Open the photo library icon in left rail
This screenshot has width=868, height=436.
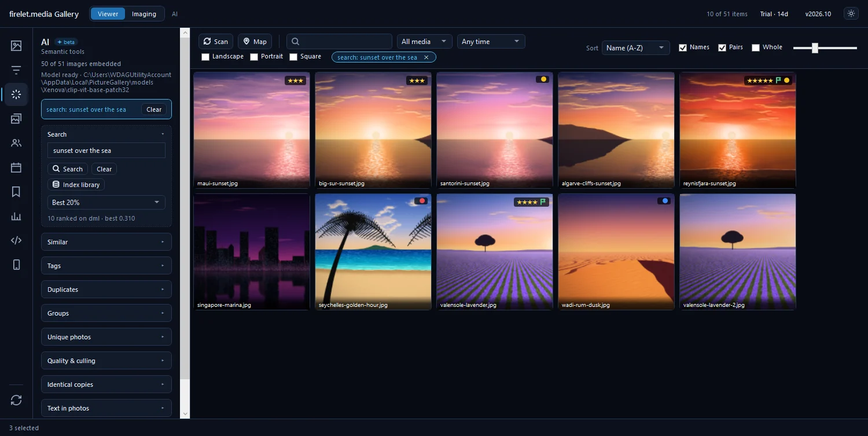tap(16, 46)
